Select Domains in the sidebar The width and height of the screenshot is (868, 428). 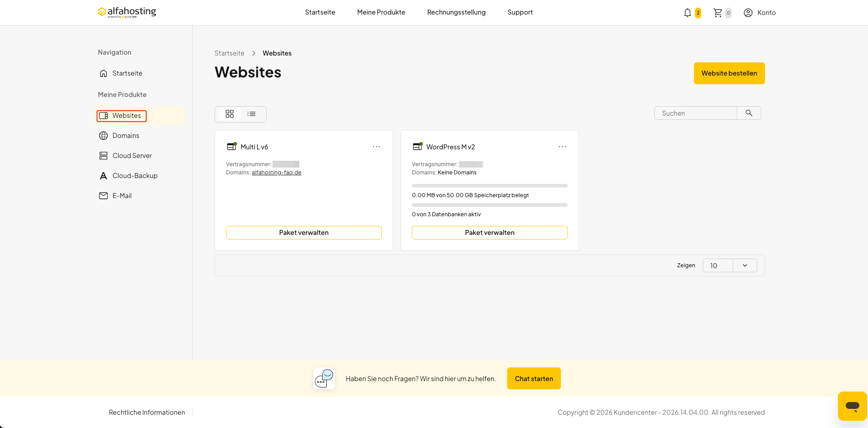126,136
